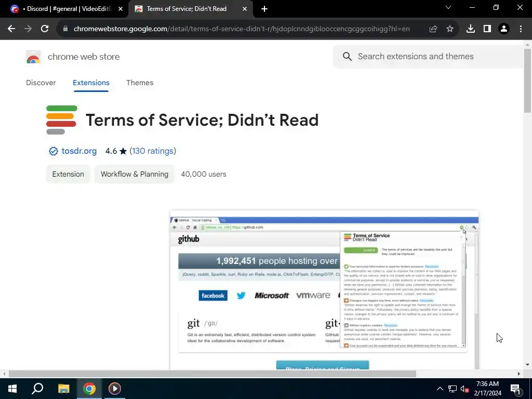Open File Explorer from taskbar

point(63,389)
